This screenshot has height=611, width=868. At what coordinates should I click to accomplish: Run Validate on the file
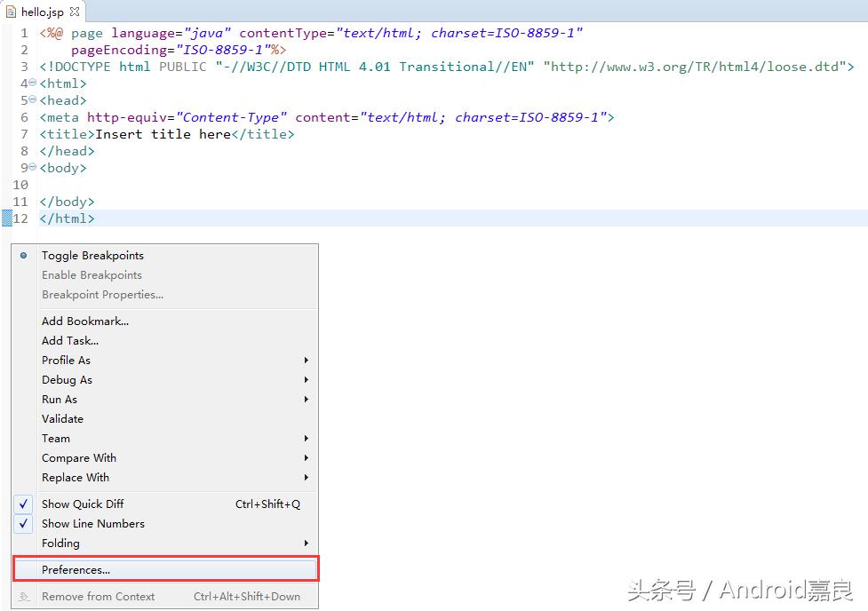pyautogui.click(x=62, y=418)
